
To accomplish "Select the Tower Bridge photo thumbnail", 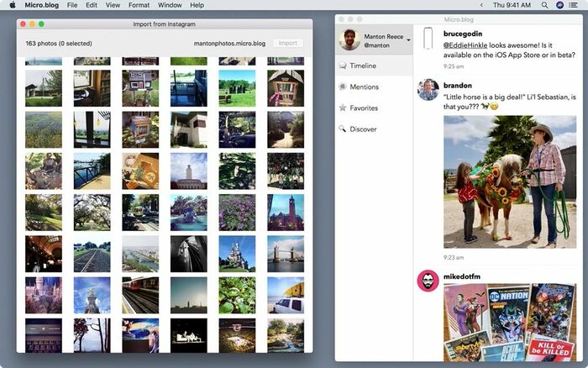I will coord(286,254).
